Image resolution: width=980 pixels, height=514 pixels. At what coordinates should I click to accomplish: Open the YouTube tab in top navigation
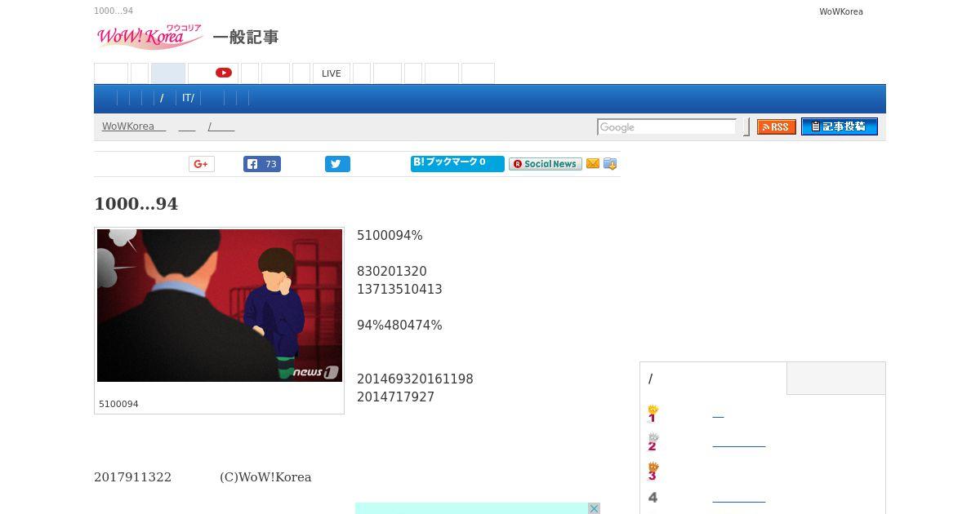tap(213, 73)
